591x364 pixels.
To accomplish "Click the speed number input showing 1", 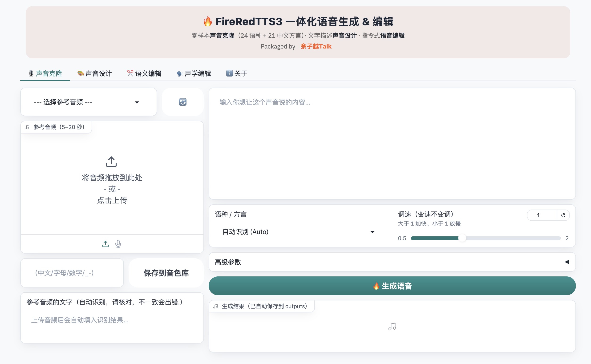I will 542,215.
